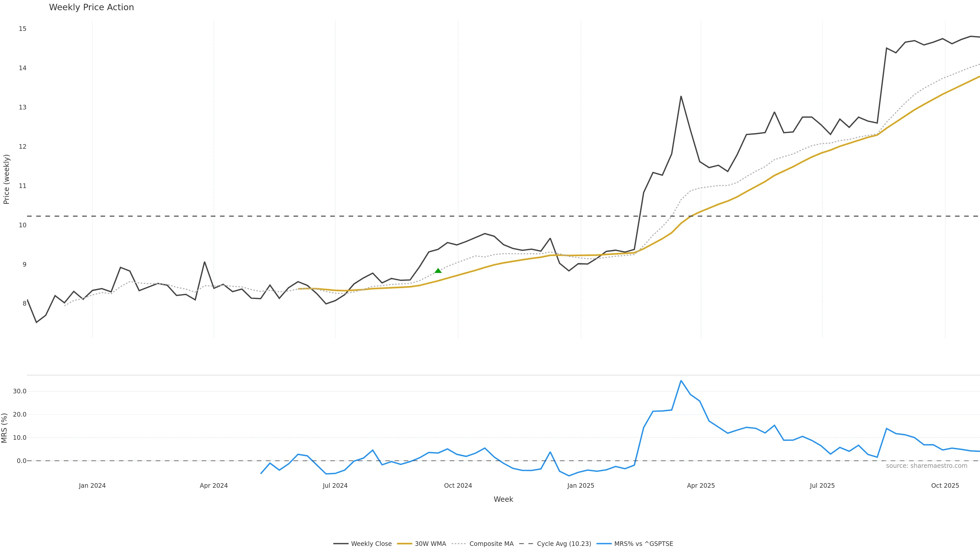Click the dashed Cycle Avg legend swatch
The image size is (980, 551).
tap(526, 544)
